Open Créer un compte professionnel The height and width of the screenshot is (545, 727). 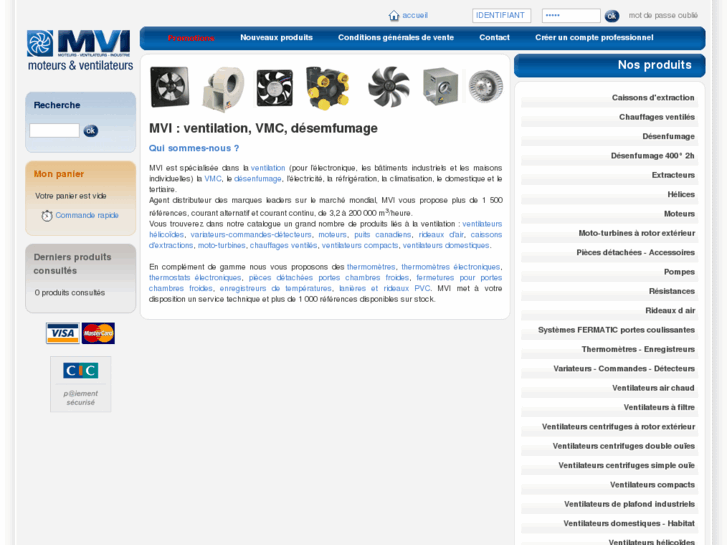click(594, 38)
